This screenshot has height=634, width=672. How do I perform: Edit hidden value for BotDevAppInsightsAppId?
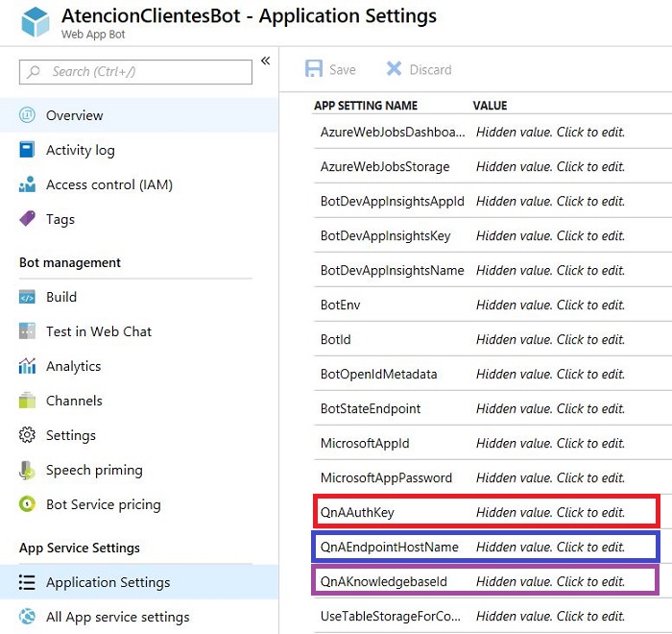pos(550,201)
